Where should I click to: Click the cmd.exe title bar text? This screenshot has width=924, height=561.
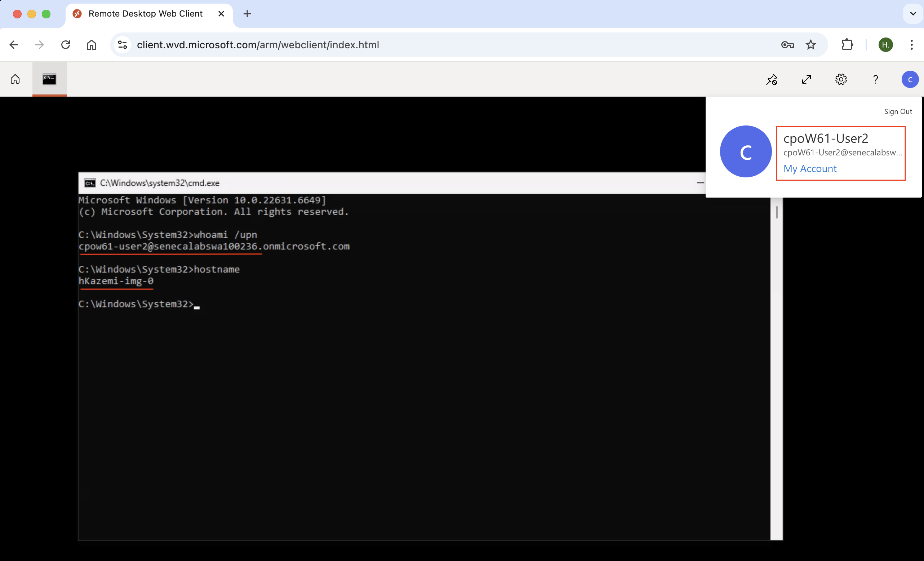coord(160,183)
